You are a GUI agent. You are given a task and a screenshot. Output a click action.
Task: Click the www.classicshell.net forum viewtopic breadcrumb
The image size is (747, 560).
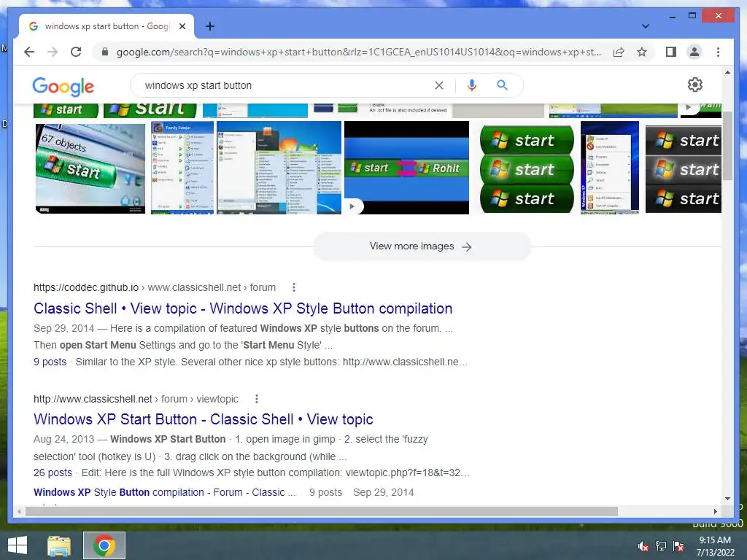(x=136, y=399)
